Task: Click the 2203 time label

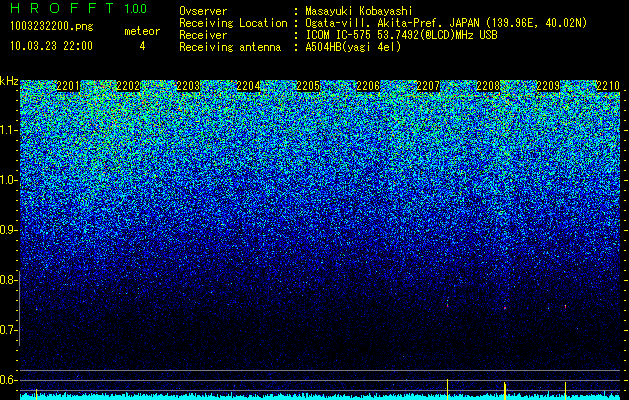Action: [x=188, y=86]
